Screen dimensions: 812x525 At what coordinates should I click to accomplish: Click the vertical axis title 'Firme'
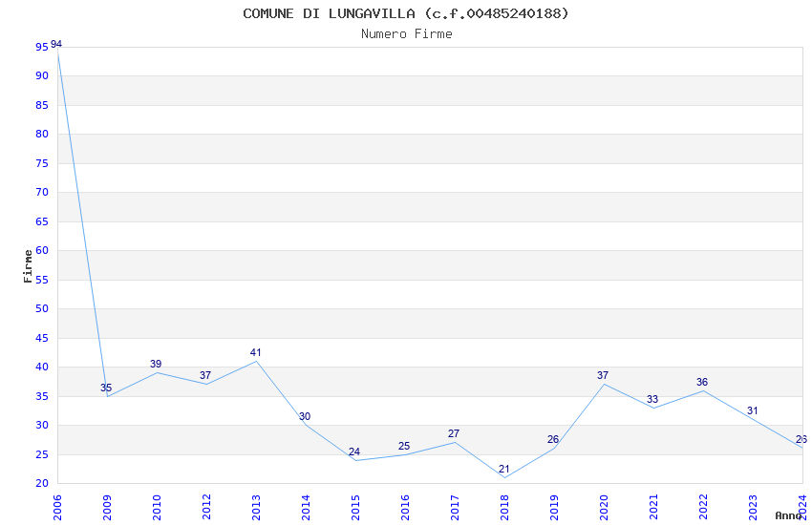(28, 266)
